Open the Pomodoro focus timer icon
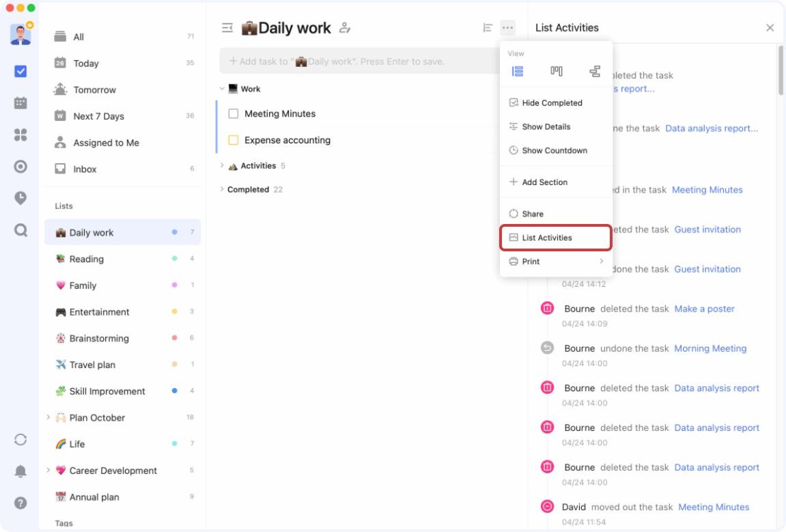 [20, 198]
